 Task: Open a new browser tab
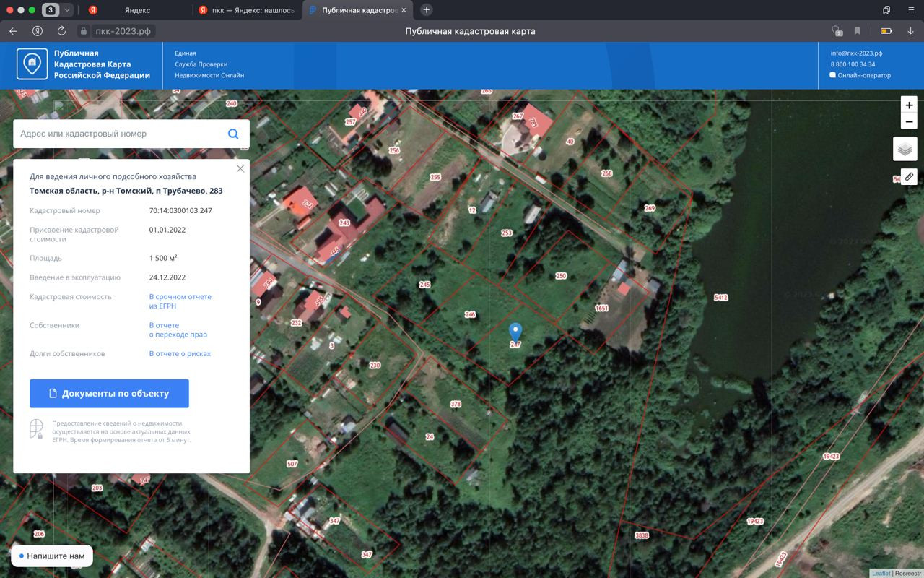pos(427,10)
